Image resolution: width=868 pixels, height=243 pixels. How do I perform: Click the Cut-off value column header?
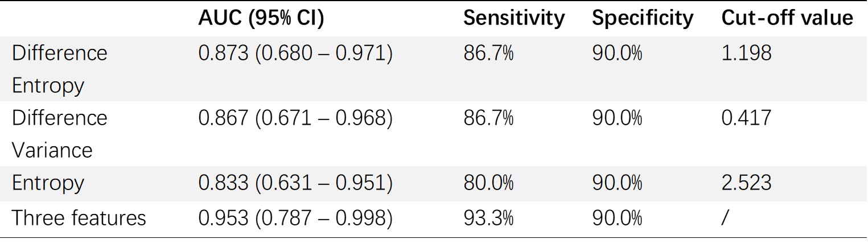click(787, 19)
